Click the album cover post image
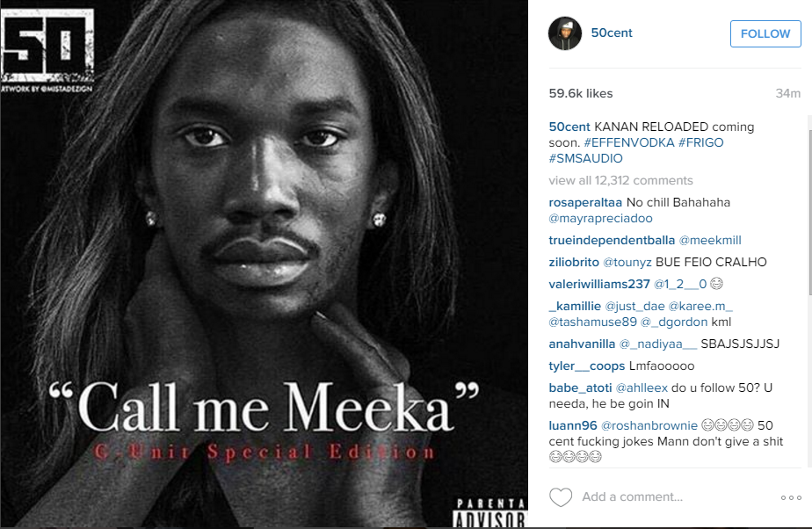 point(265,264)
